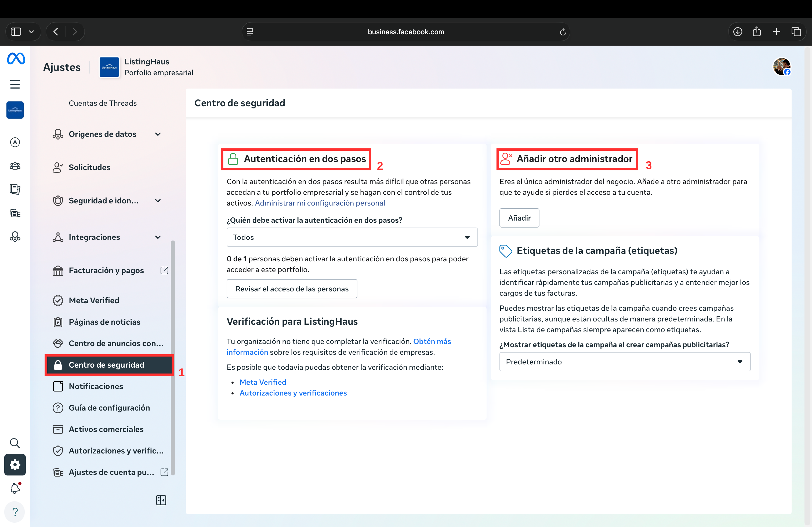Open the notifications bell icon

(15, 488)
